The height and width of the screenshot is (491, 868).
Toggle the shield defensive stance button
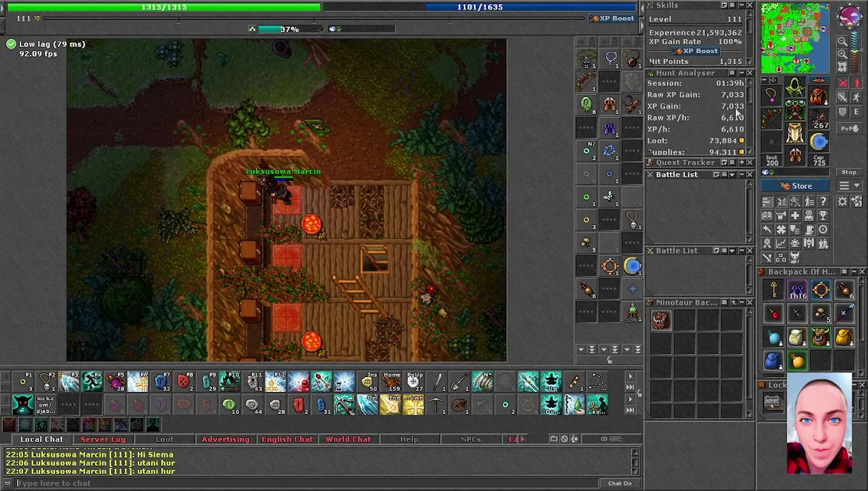pyautogui.click(x=842, y=112)
